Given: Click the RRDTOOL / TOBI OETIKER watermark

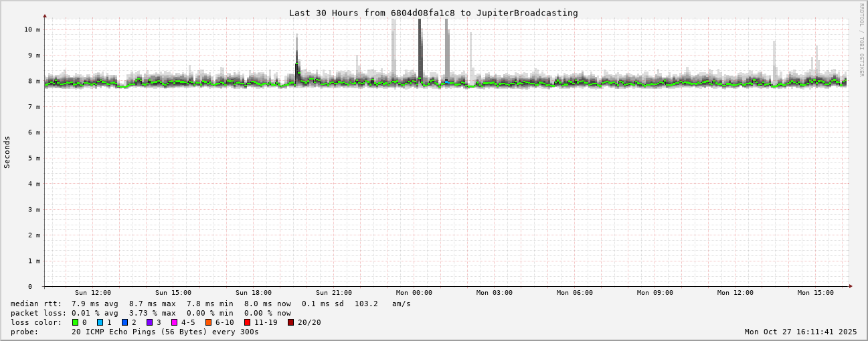Looking at the screenshot, I should coord(861,39).
